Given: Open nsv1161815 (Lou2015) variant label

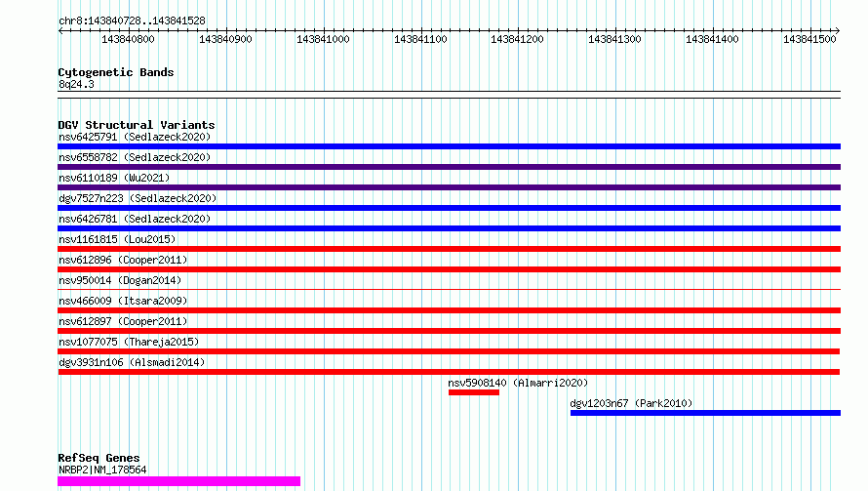Looking at the screenshot, I should tap(117, 239).
